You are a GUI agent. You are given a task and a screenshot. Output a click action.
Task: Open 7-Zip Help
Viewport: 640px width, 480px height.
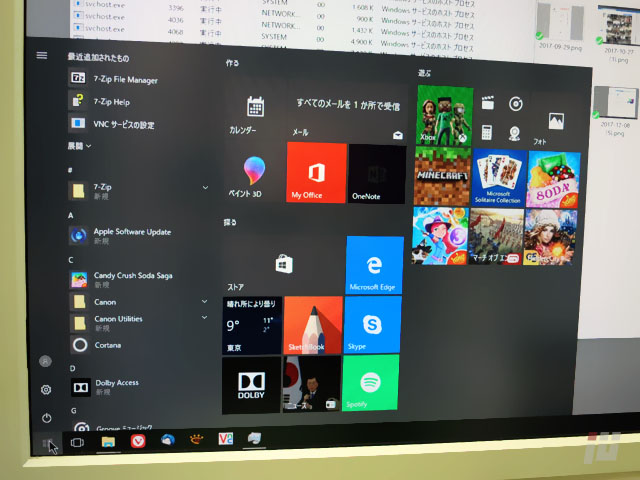pos(100,101)
